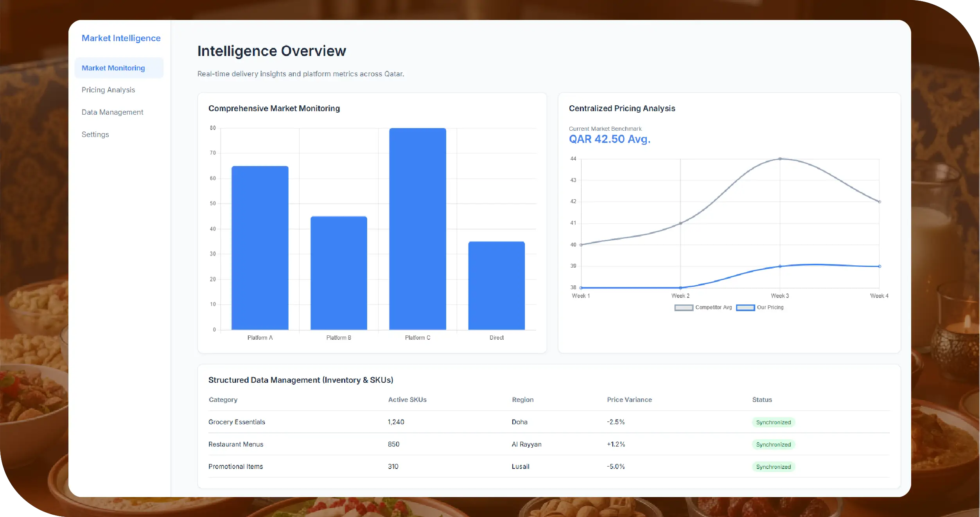Go to Pricing Analysis in sidebar

(108, 90)
